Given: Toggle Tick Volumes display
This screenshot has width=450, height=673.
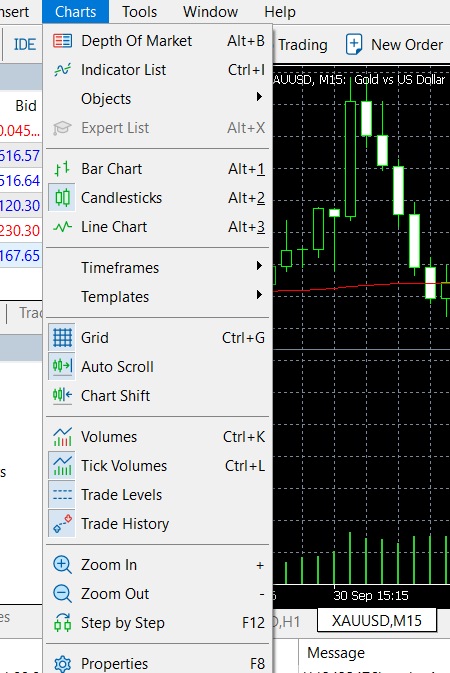Looking at the screenshot, I should [x=157, y=466].
